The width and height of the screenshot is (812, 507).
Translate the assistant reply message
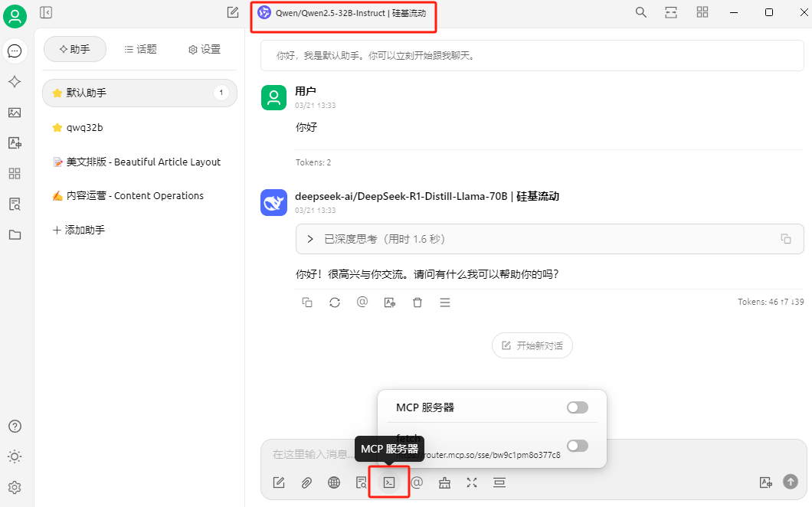pyautogui.click(x=390, y=303)
